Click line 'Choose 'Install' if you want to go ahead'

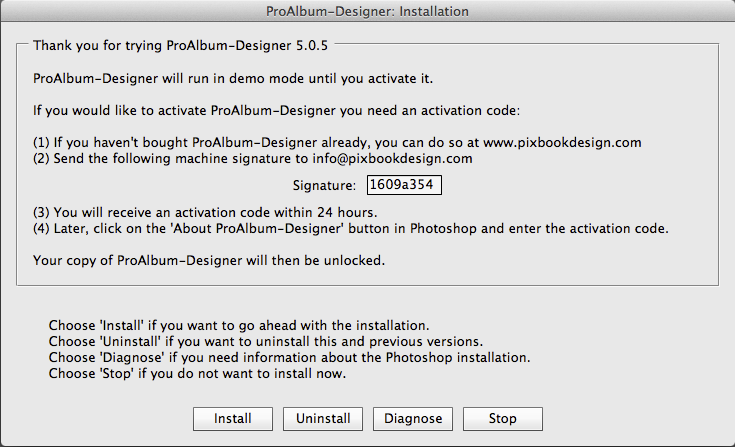239,325
